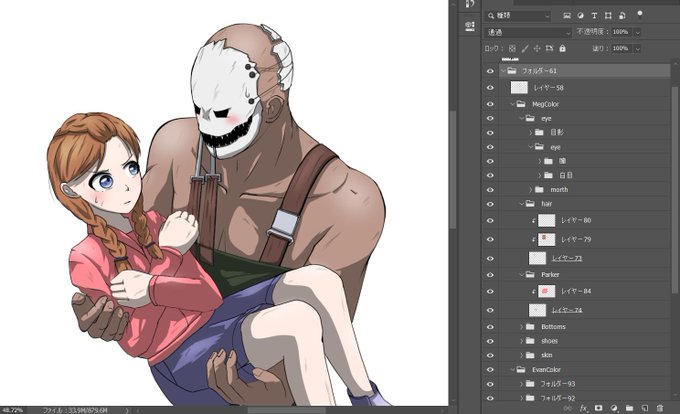Select the レイヤー73 layer name

click(x=567, y=258)
